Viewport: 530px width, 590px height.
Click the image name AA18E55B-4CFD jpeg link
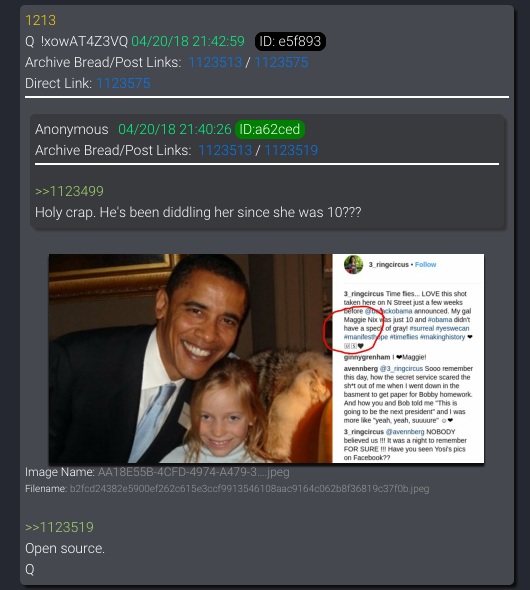tap(194, 472)
